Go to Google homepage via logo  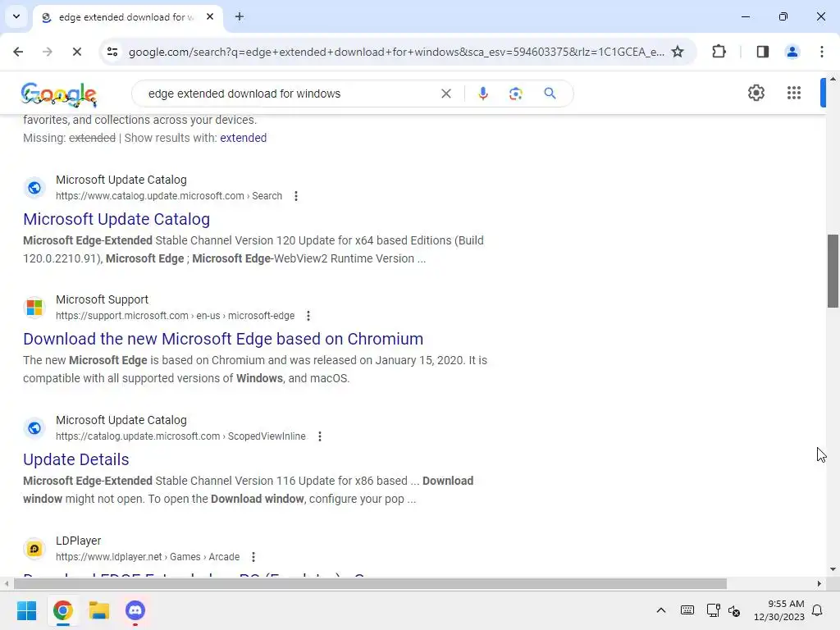click(59, 94)
